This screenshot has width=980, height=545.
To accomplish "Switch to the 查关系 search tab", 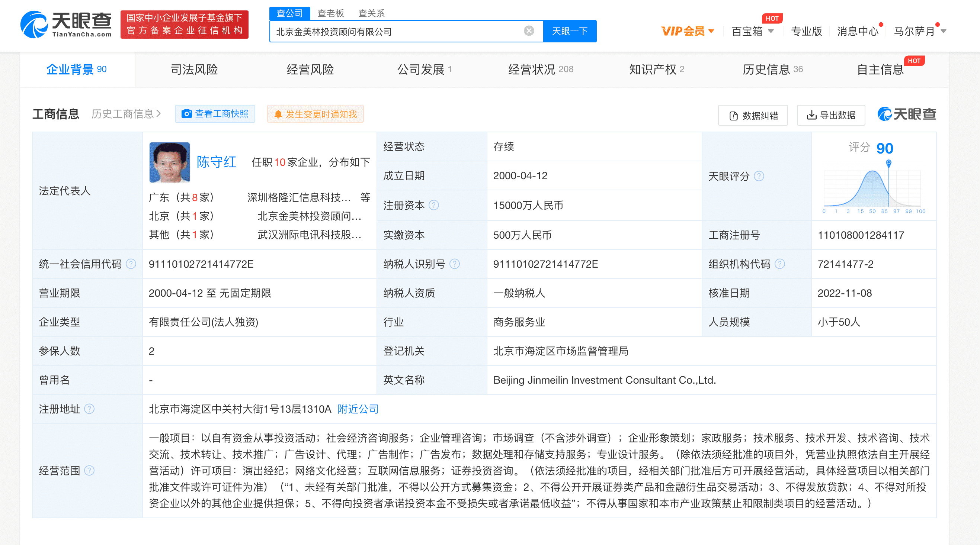I will pyautogui.click(x=371, y=13).
